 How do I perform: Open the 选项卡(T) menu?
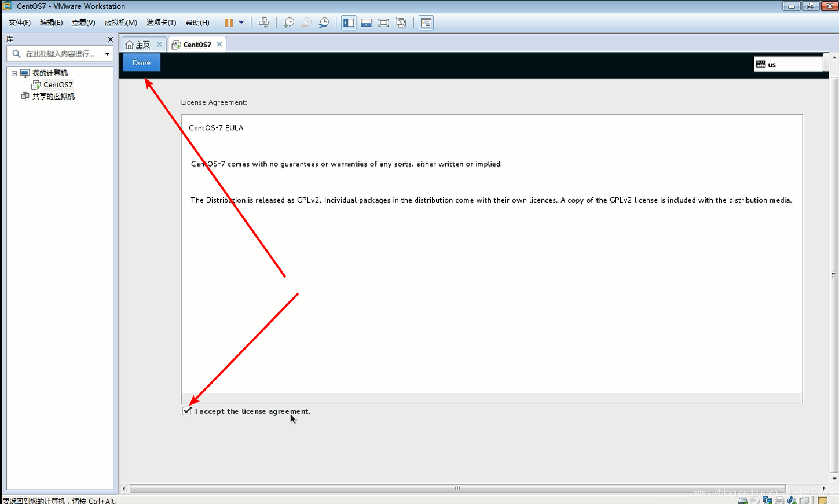[161, 23]
